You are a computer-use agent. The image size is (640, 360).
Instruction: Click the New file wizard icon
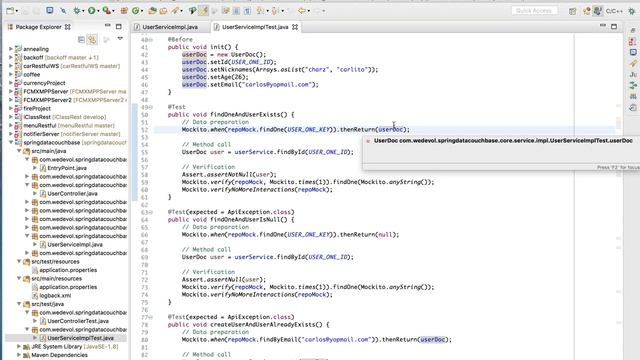[10, 11]
